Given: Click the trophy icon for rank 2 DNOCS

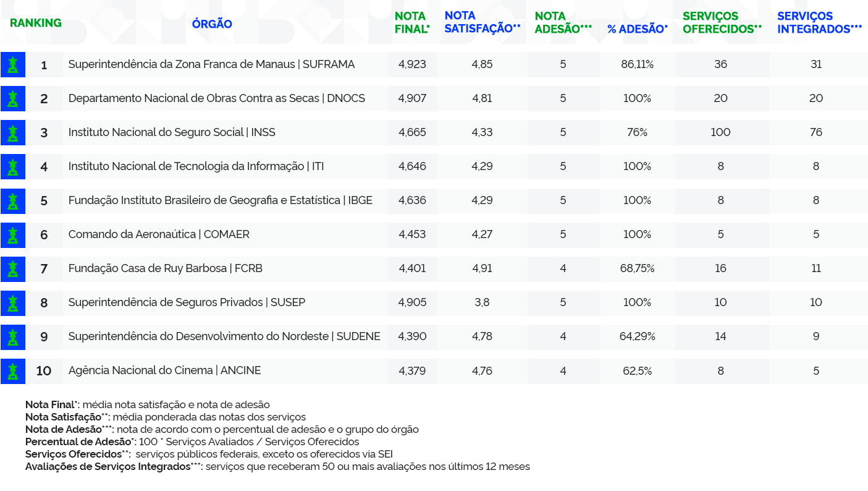Looking at the screenshot, I should pyautogui.click(x=13, y=98).
